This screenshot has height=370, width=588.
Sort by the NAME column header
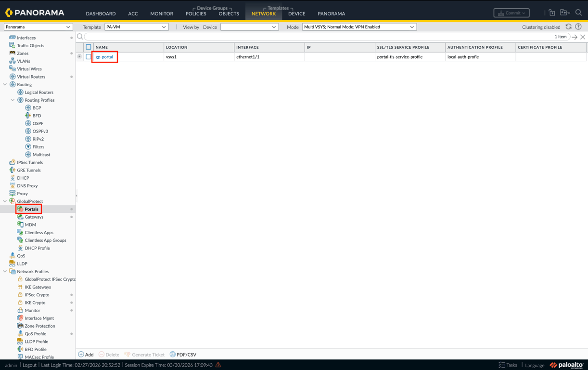point(102,47)
